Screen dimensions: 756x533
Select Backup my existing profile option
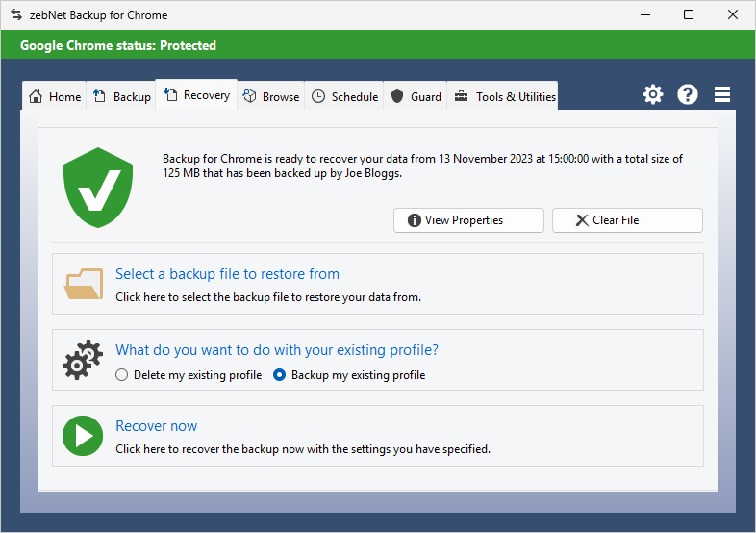[x=280, y=375]
